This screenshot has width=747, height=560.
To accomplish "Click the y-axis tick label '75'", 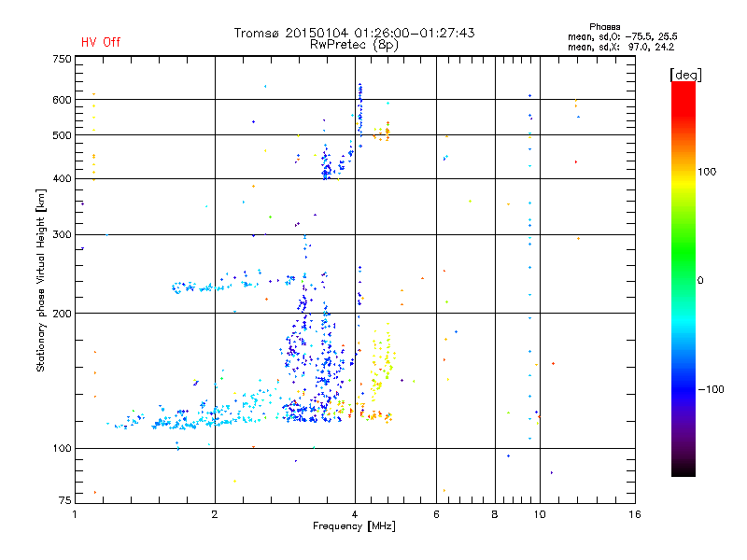I will tap(64, 500).
